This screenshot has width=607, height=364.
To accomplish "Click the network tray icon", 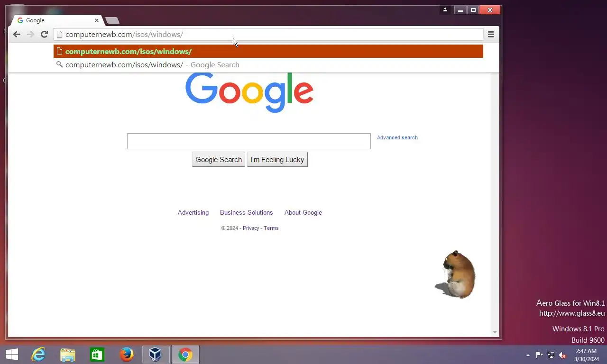I will (551, 355).
